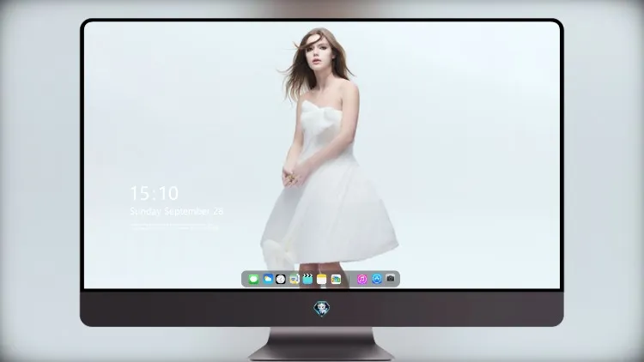Open the Weather app in dock
Image resolution: width=644 pixels, height=362 pixels.
(x=268, y=279)
